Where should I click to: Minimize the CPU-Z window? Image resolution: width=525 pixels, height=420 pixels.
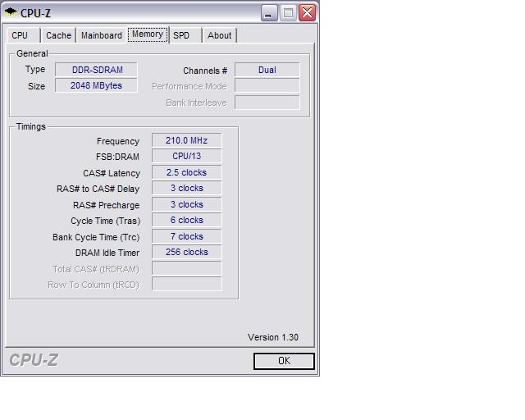[x=269, y=13]
